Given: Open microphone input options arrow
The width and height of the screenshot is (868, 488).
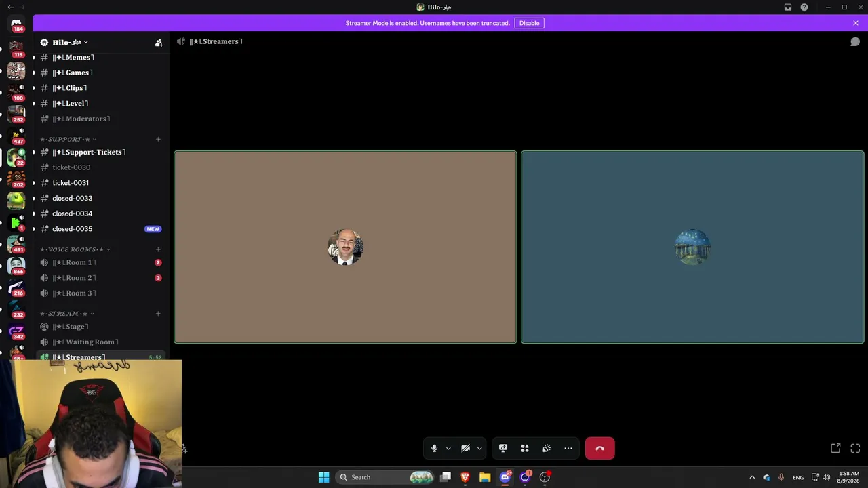Looking at the screenshot, I should tap(448, 448).
